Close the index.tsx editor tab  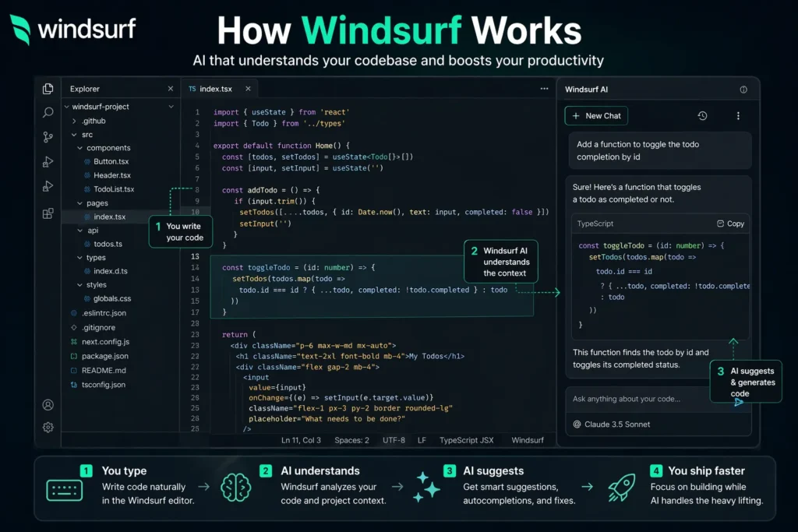pyautogui.click(x=248, y=89)
